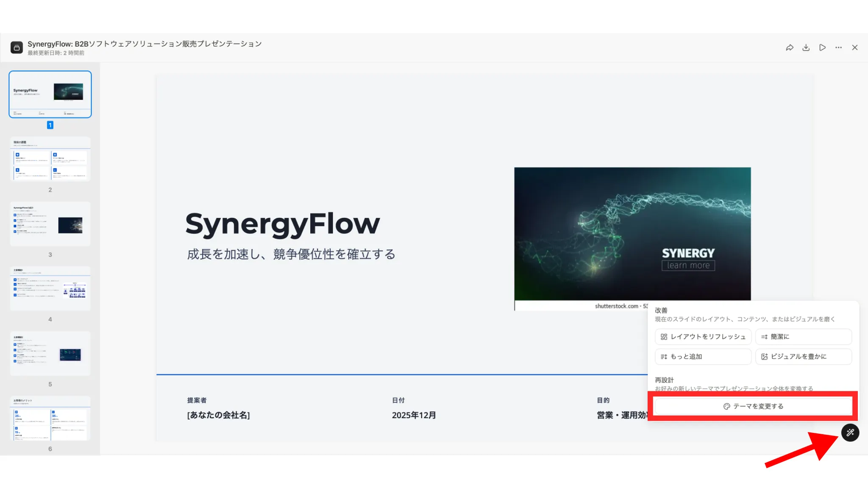The height and width of the screenshot is (488, 868).
Task: Close the presentation with X icon
Action: [855, 47]
